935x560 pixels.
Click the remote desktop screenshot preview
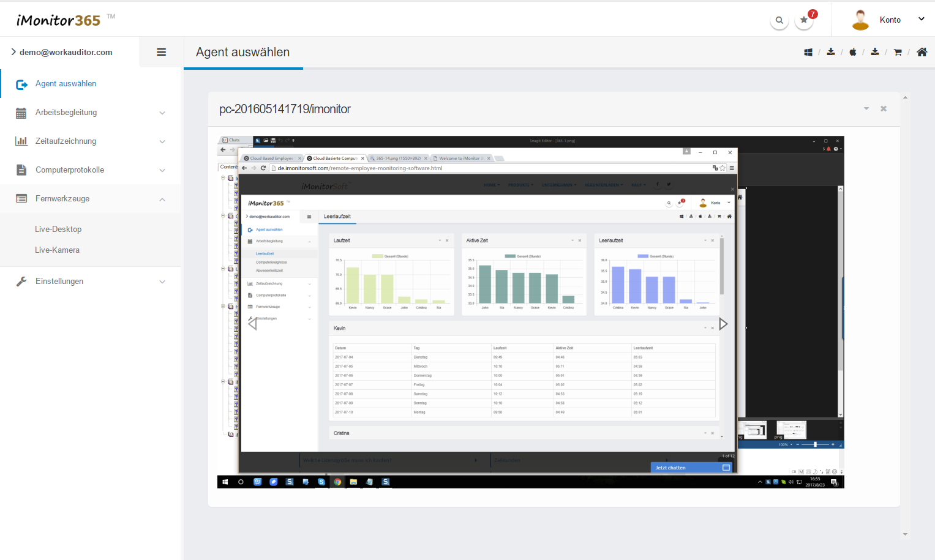pyautogui.click(x=530, y=312)
